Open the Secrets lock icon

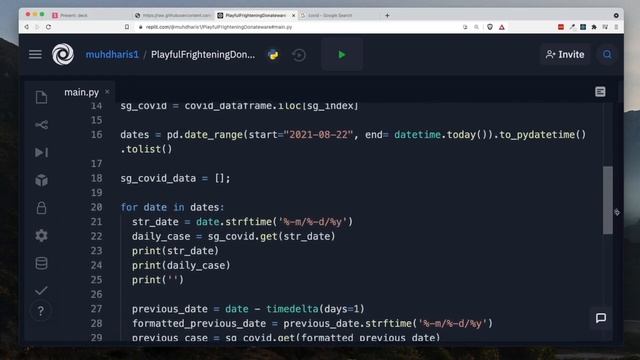coord(41,208)
